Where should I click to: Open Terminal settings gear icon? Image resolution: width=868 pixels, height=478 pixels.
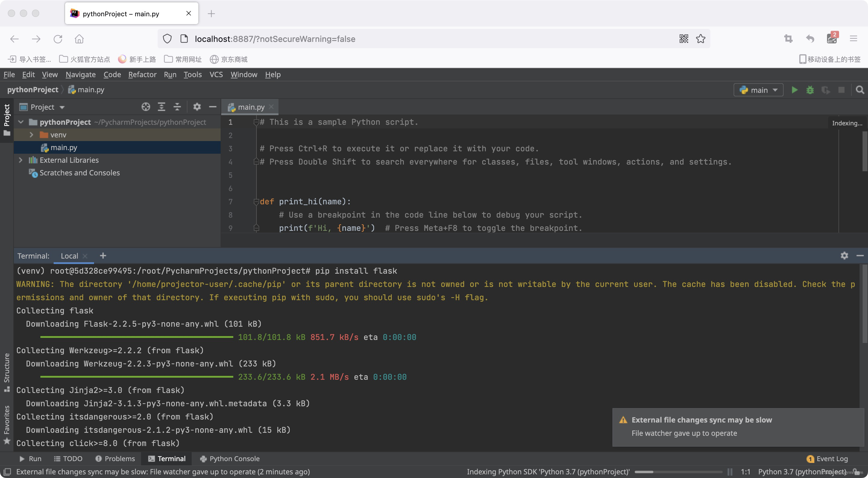844,256
